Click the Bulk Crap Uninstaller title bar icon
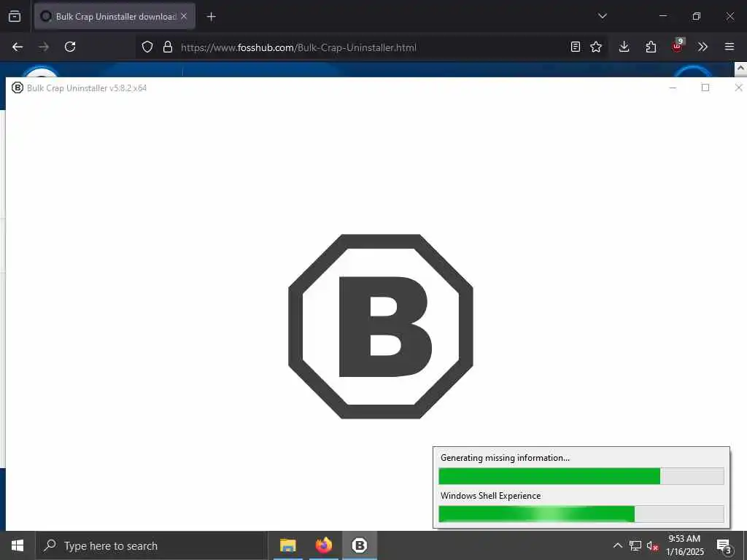The width and height of the screenshot is (747, 560). (18, 87)
